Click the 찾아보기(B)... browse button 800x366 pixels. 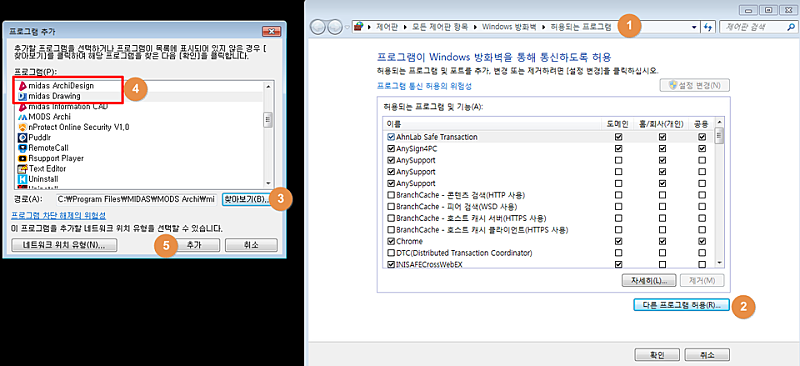246,200
